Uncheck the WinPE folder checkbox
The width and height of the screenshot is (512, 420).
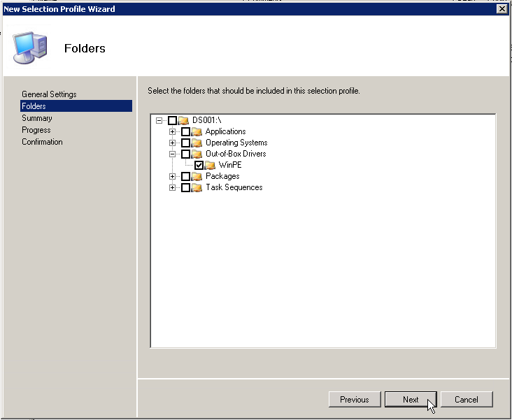tap(199, 165)
